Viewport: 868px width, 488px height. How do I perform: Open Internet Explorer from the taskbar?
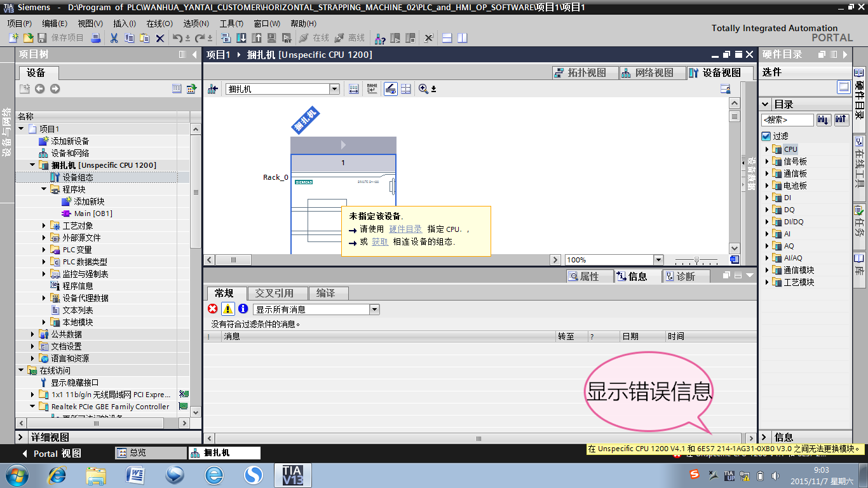coord(58,475)
